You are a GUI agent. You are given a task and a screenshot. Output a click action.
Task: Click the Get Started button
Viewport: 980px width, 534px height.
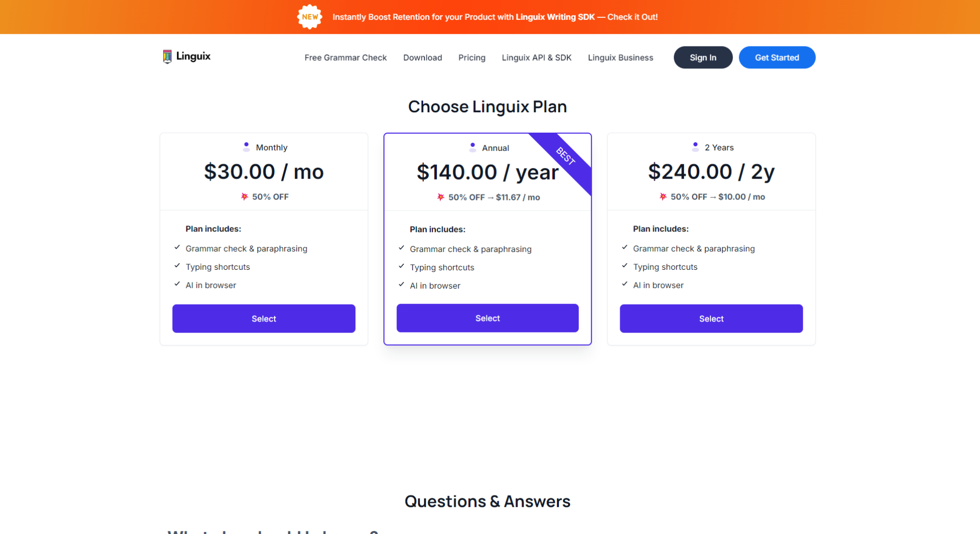(777, 58)
